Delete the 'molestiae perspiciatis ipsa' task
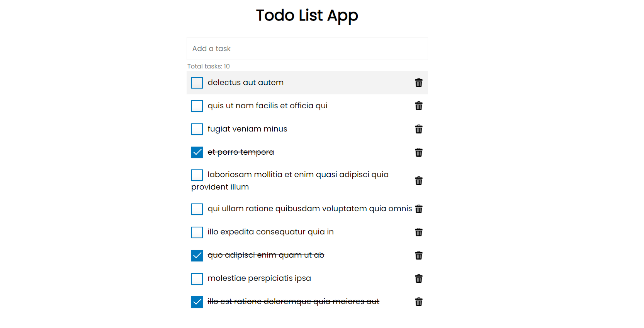Screen dimensions: 644x328 tap(418, 278)
